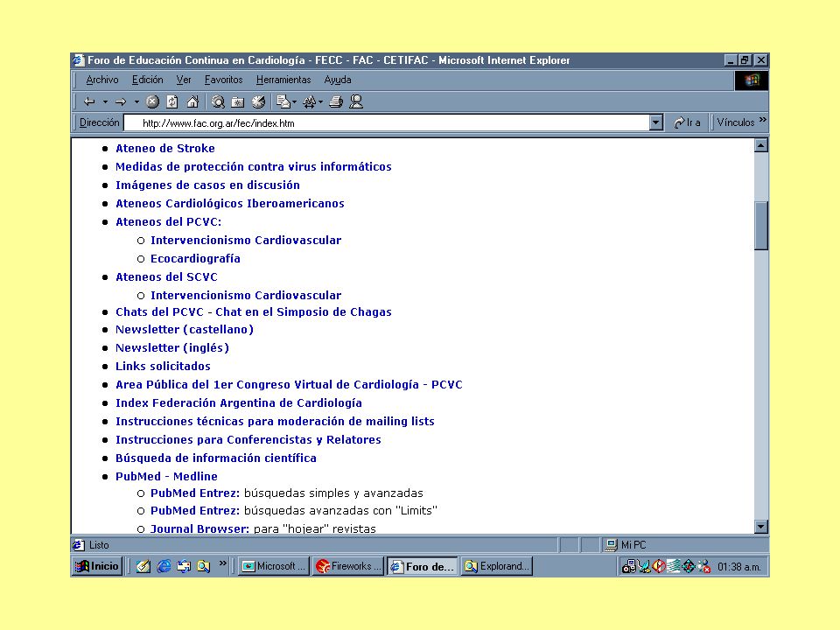Click the notepad Quick Launch icon
Screen dimensions: 840x630
(x=143, y=566)
